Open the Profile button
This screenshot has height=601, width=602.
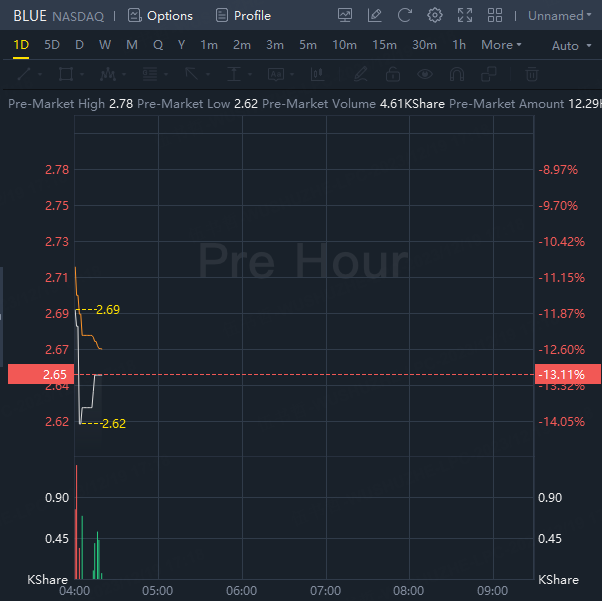243,16
